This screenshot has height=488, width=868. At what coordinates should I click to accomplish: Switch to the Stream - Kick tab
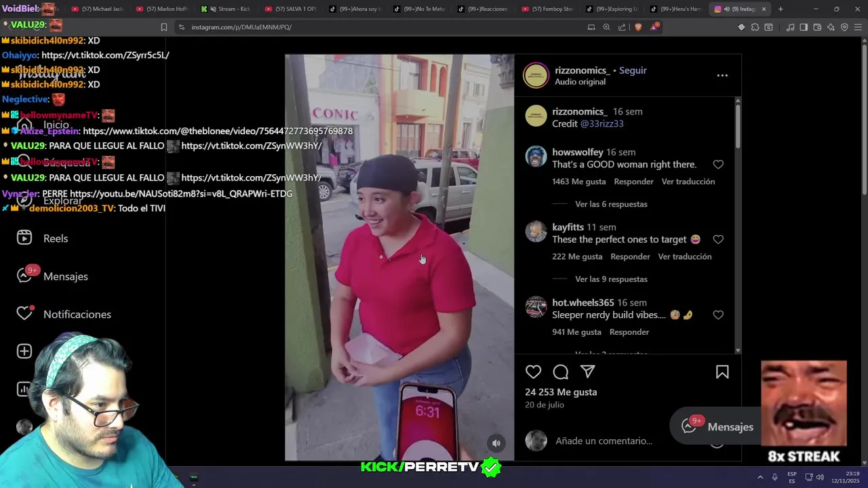[225, 9]
